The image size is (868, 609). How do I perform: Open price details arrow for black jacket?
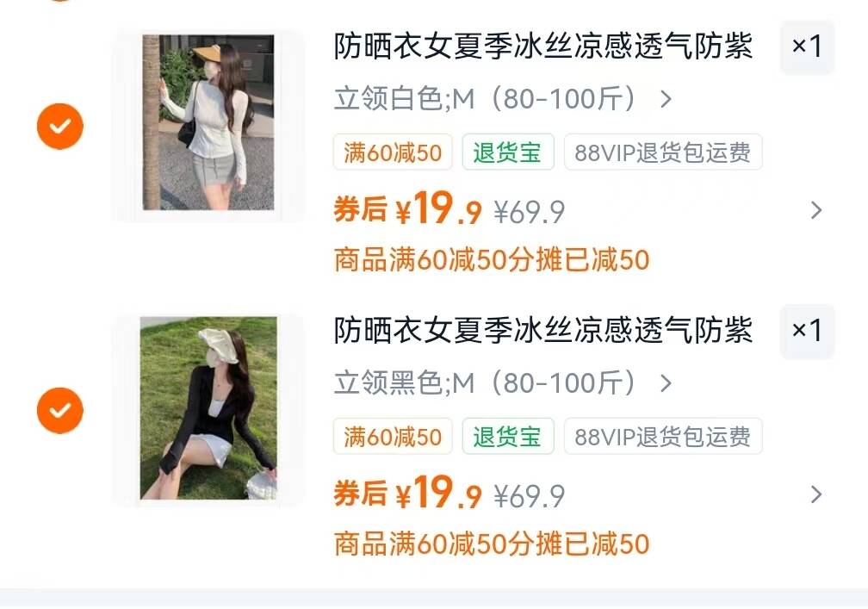pyautogui.click(x=816, y=494)
